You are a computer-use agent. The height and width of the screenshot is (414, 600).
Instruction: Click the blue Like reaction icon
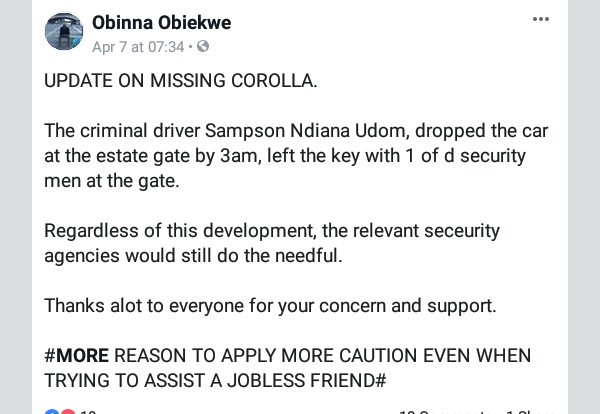click(52, 411)
